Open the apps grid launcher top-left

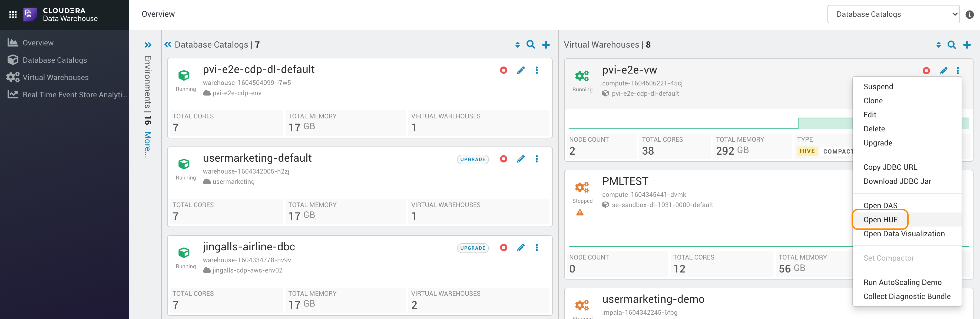click(x=12, y=14)
